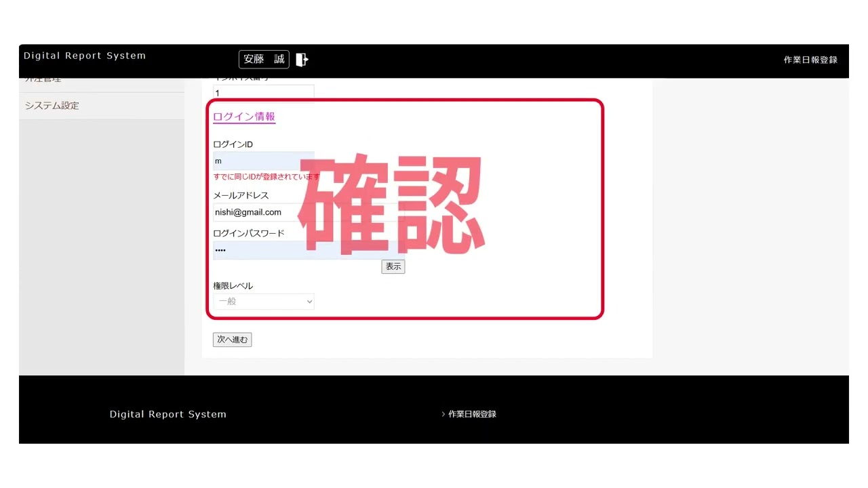Click the Digital Report System header title
This screenshot has height=488, width=868.
coord(85,56)
